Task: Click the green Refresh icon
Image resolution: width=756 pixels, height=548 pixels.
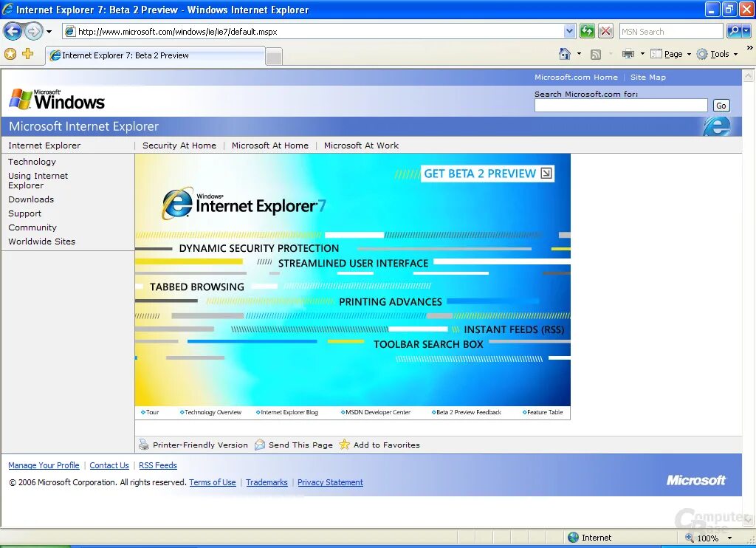Action: pos(587,32)
